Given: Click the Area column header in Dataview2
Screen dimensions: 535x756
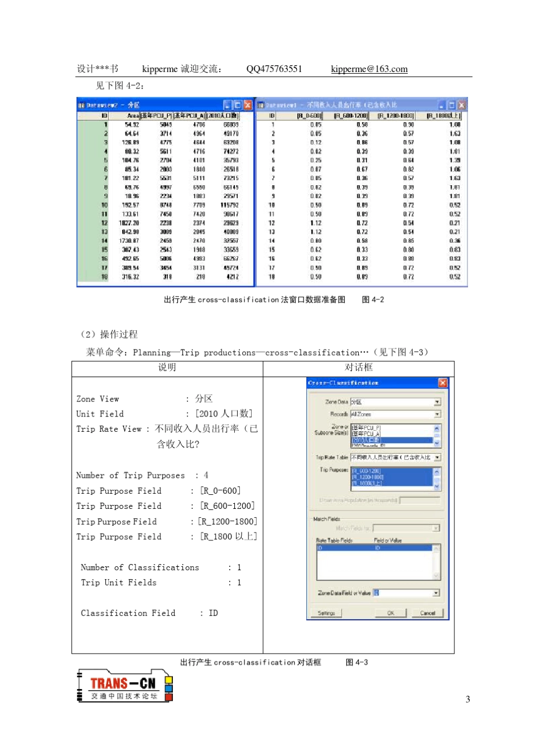Looking at the screenshot, I should pyautogui.click(x=133, y=115).
